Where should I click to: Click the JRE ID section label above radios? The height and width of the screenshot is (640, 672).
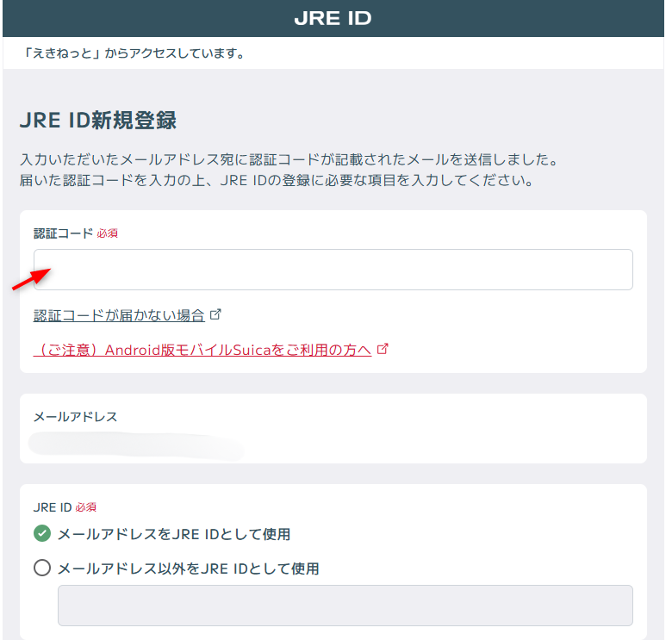(53, 507)
